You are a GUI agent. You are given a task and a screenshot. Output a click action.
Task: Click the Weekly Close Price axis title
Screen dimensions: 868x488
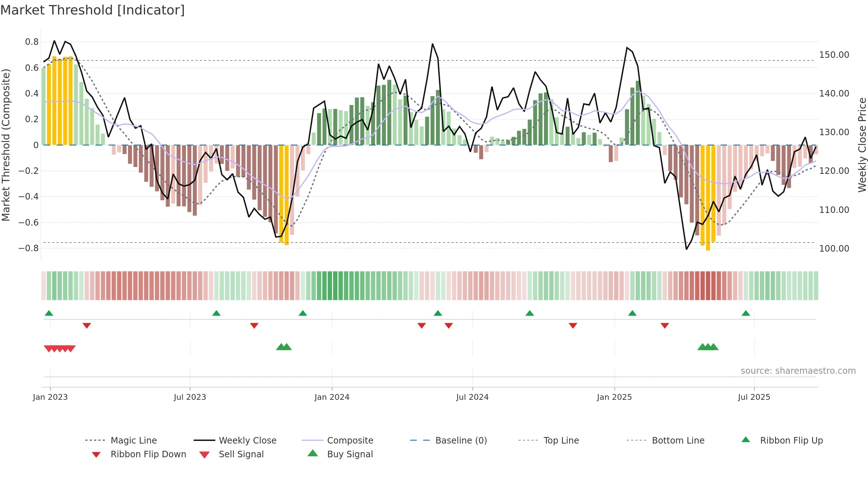(x=862, y=145)
